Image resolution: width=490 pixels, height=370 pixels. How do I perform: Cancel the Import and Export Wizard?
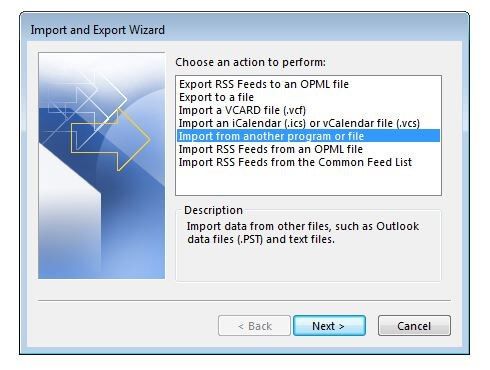click(414, 326)
